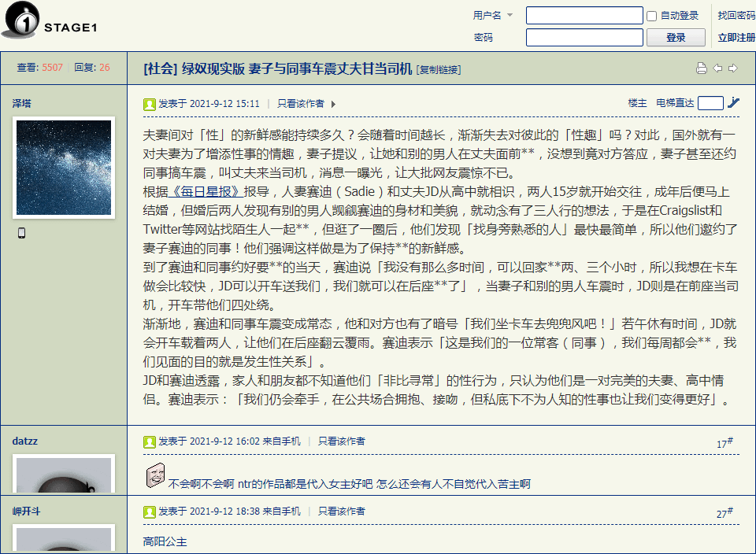Click the view count 5507

53,68
